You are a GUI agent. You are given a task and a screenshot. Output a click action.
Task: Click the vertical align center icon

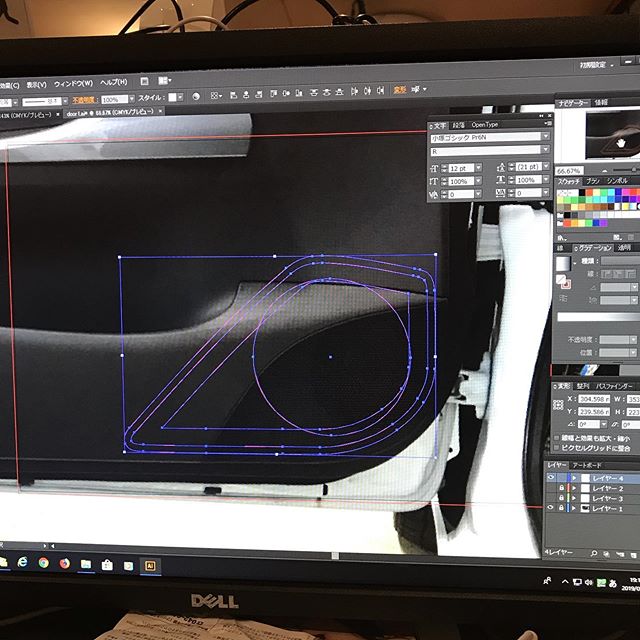pos(286,93)
